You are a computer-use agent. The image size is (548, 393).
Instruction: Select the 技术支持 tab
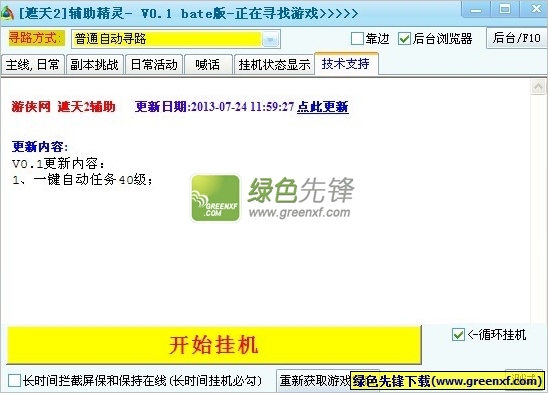pos(346,64)
